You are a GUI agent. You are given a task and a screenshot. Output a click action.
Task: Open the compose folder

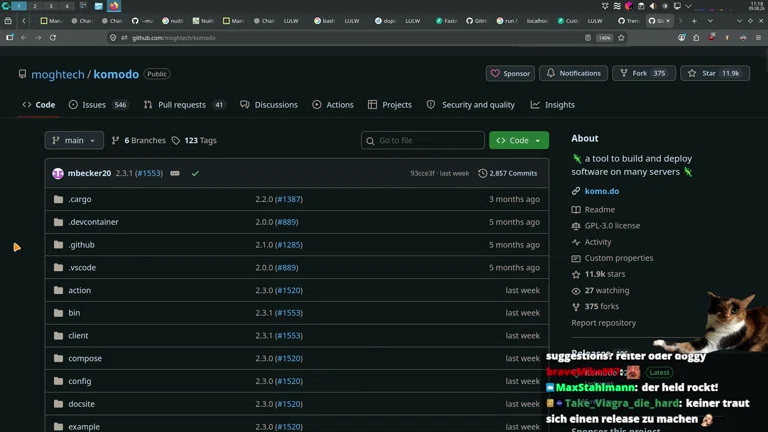85,359
